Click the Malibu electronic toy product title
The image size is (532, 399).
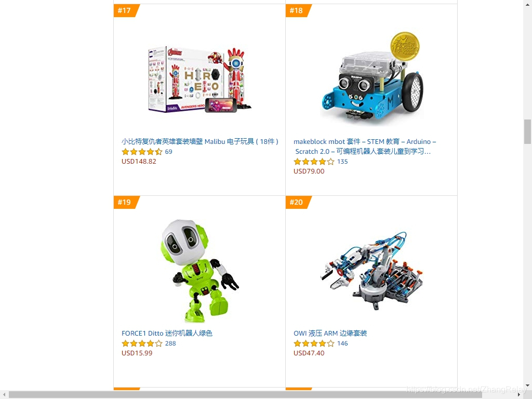(x=200, y=141)
